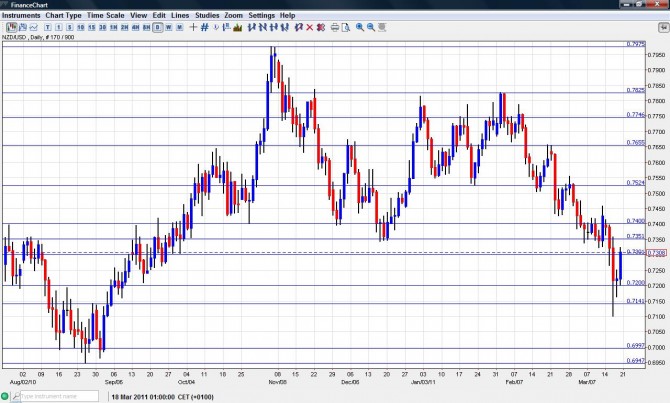Click the NZD/USD Daily chart title text

pos(38,38)
